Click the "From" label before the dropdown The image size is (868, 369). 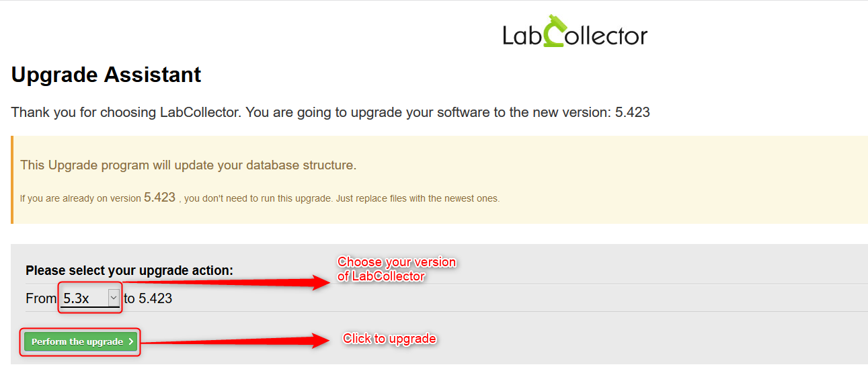pyautogui.click(x=41, y=298)
